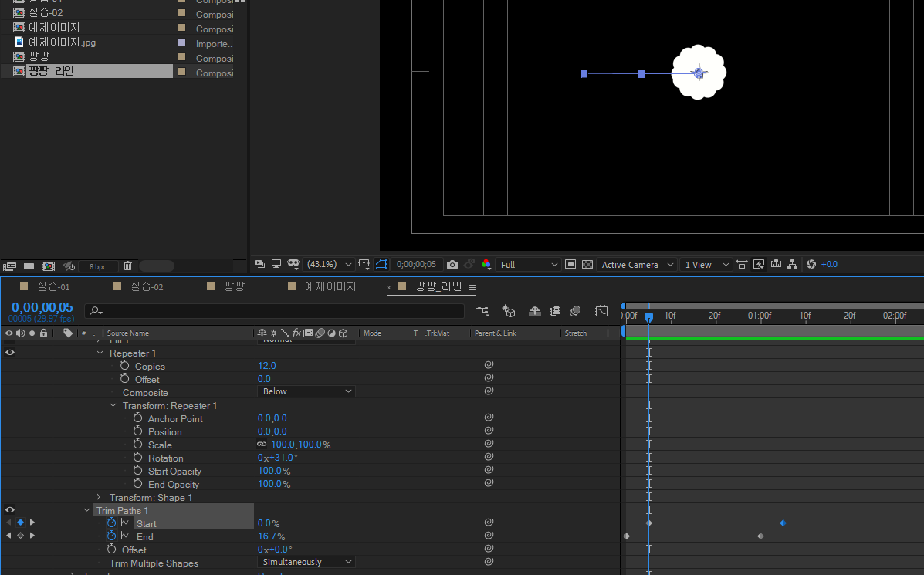924x575 pixels.
Task: Open the Graph Editor
Action: (x=601, y=311)
